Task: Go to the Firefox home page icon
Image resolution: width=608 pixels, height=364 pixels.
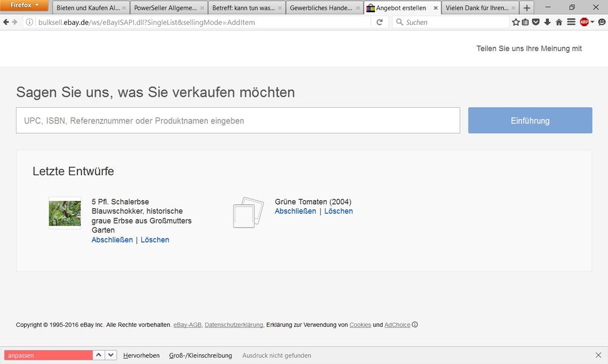Action: [559, 23]
